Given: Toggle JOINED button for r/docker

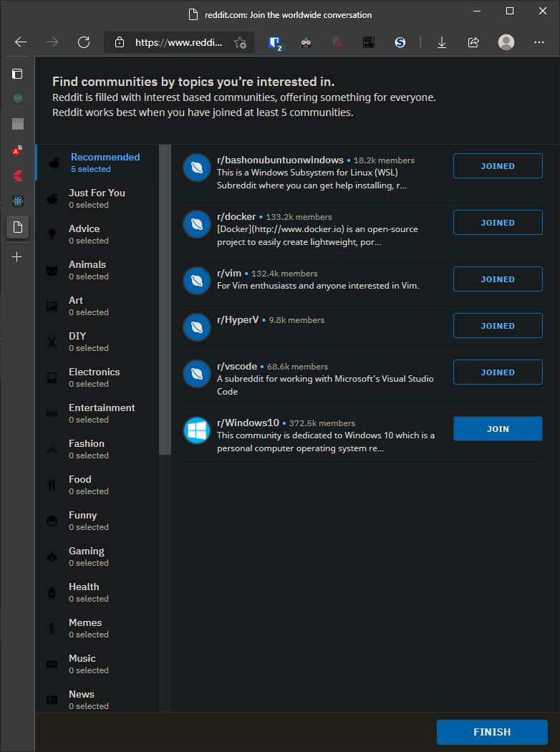Looking at the screenshot, I should pos(498,223).
